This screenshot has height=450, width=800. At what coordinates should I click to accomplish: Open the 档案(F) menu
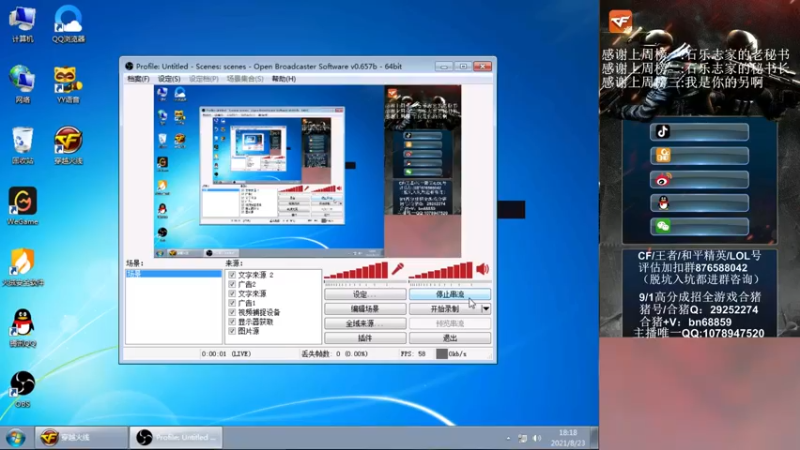tap(138, 79)
